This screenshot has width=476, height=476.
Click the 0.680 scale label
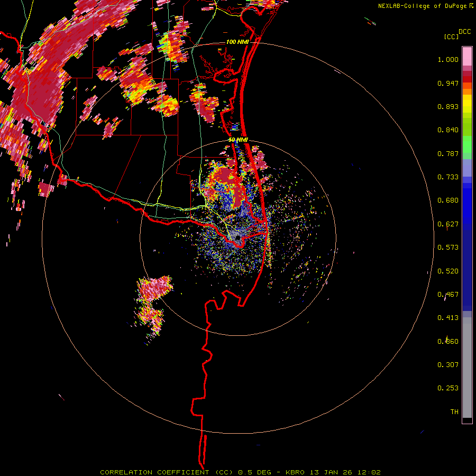(448, 200)
